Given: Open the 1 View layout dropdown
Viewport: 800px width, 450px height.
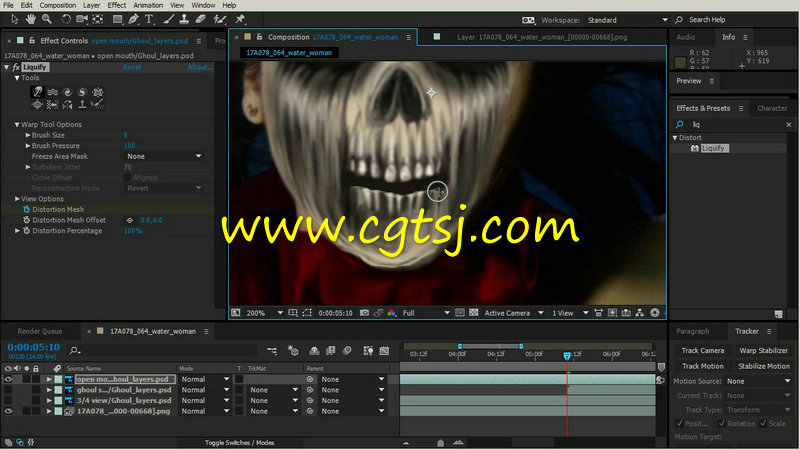Looking at the screenshot, I should coord(570,313).
